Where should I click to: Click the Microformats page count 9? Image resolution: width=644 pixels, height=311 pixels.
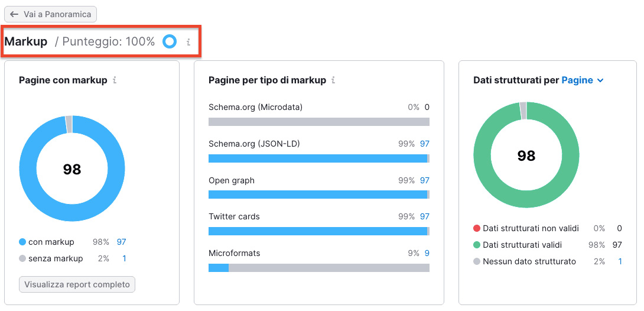pyautogui.click(x=427, y=253)
